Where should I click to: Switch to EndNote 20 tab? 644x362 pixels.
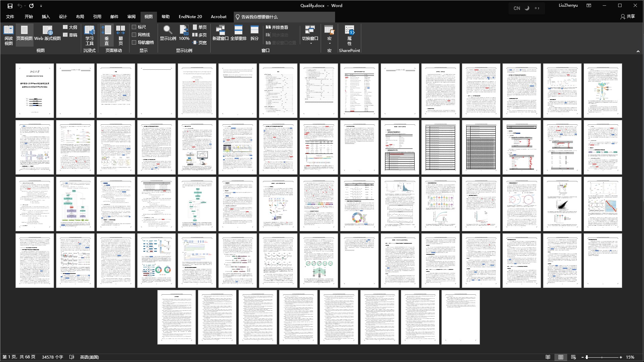pyautogui.click(x=190, y=17)
